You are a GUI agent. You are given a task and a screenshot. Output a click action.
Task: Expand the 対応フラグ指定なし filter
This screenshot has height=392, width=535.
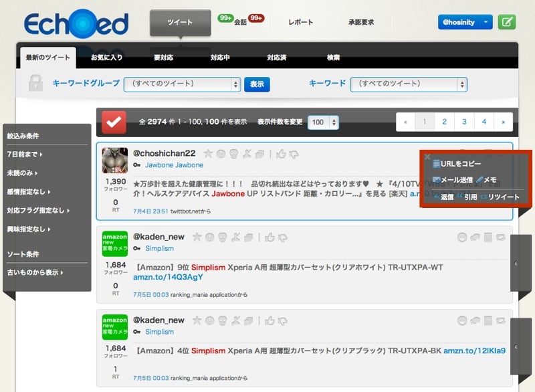[x=38, y=211]
